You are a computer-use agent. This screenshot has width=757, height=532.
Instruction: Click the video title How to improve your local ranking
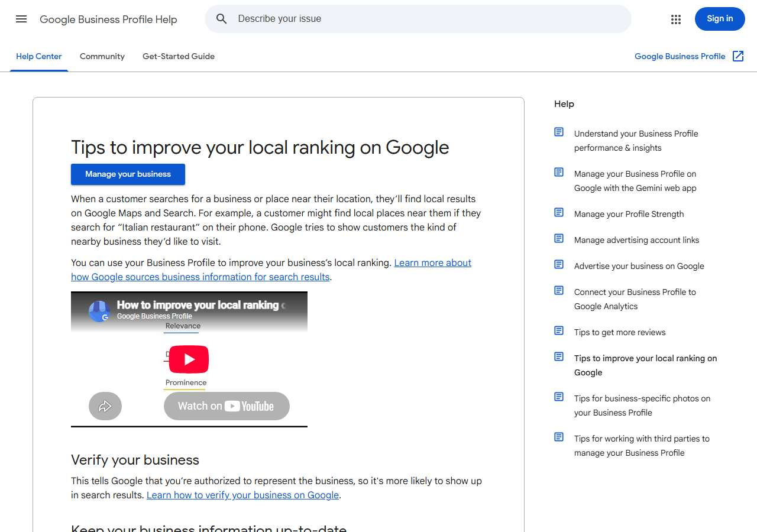click(201, 305)
